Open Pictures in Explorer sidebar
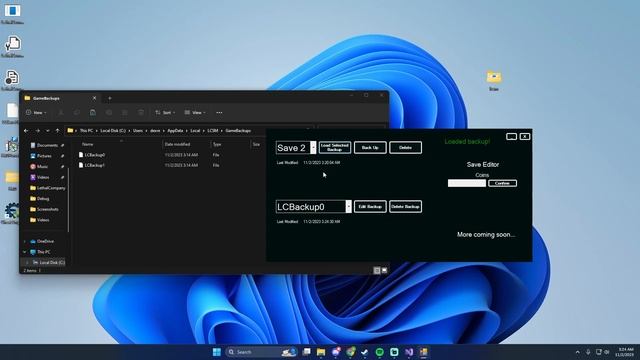Image resolution: width=640 pixels, height=360 pixels. click(x=44, y=156)
